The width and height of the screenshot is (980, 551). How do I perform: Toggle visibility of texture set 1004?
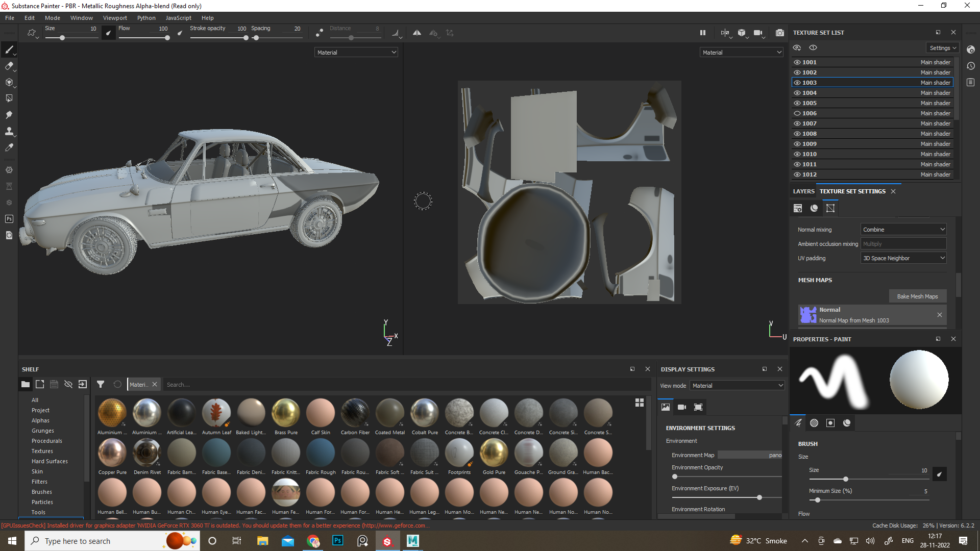tap(797, 93)
